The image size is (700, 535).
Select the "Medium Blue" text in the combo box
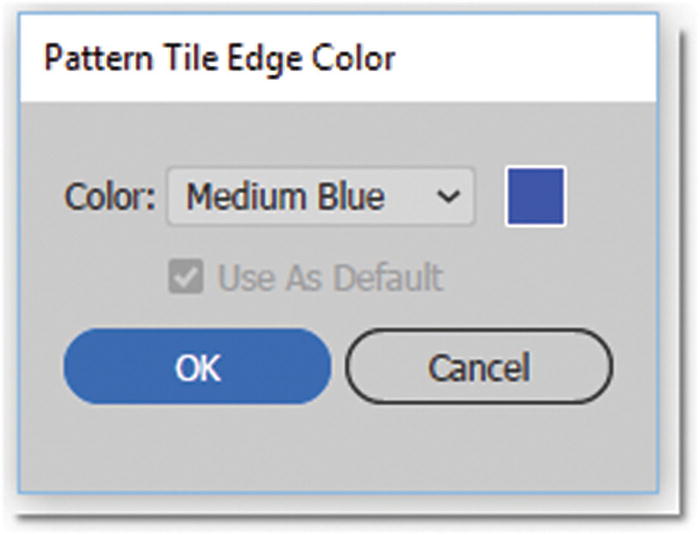pos(285,196)
